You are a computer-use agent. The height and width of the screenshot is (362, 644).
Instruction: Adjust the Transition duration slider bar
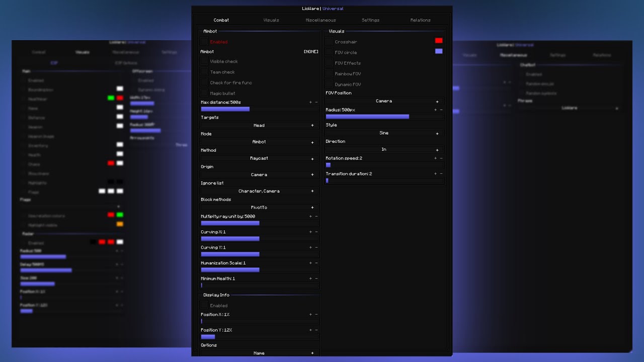click(384, 180)
